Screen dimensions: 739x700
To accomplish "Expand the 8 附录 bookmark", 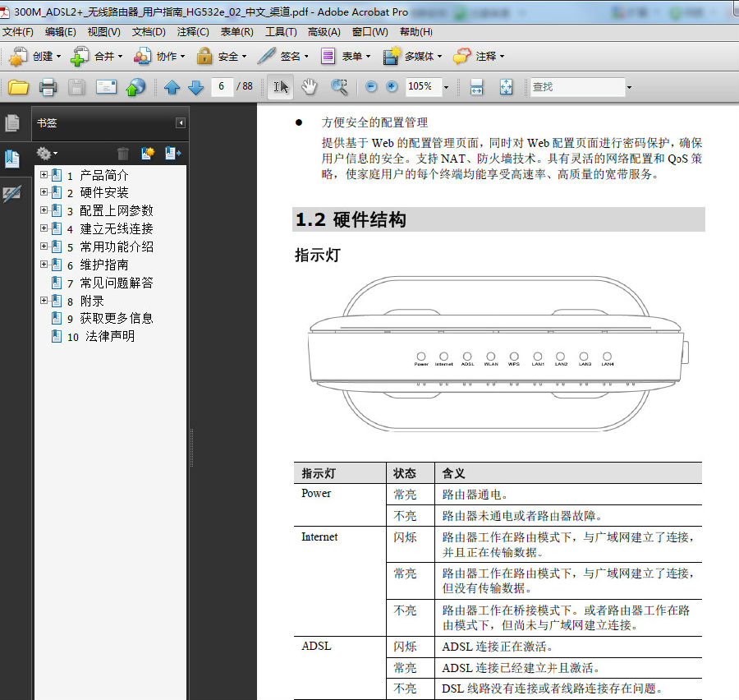I will tap(44, 301).
